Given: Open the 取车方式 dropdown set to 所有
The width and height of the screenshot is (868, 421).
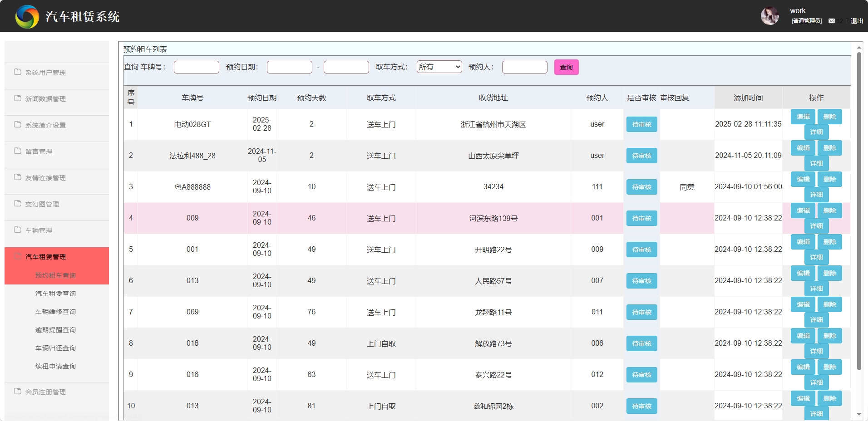Looking at the screenshot, I should (439, 67).
